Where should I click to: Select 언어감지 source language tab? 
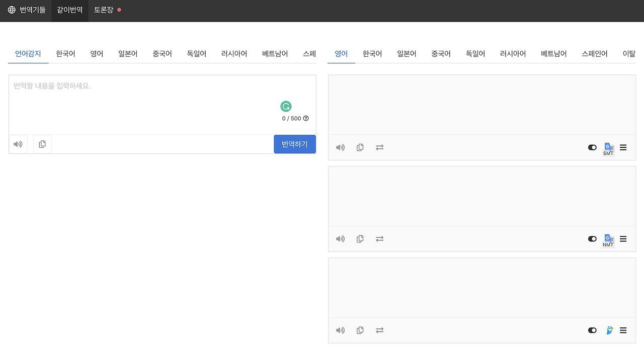[28, 54]
